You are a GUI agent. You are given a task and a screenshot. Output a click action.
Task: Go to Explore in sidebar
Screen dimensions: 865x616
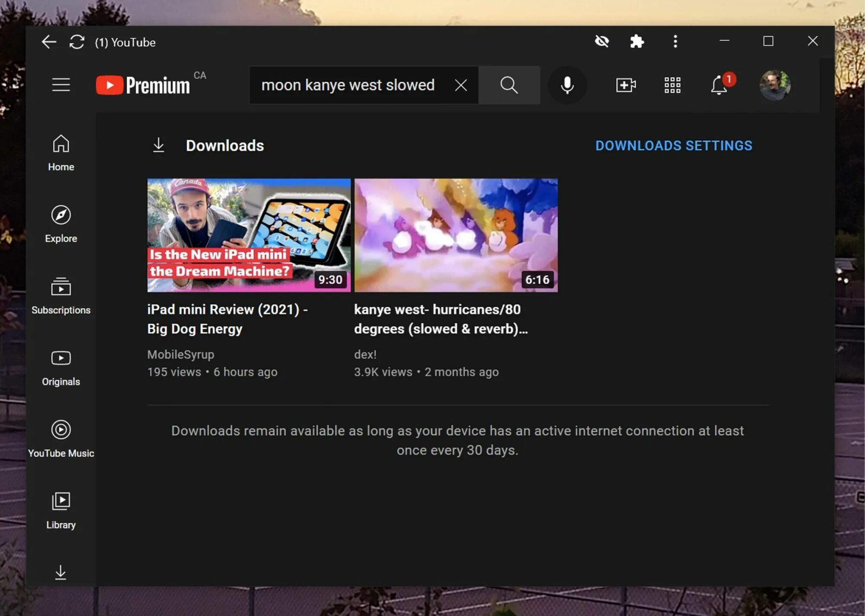click(x=61, y=224)
